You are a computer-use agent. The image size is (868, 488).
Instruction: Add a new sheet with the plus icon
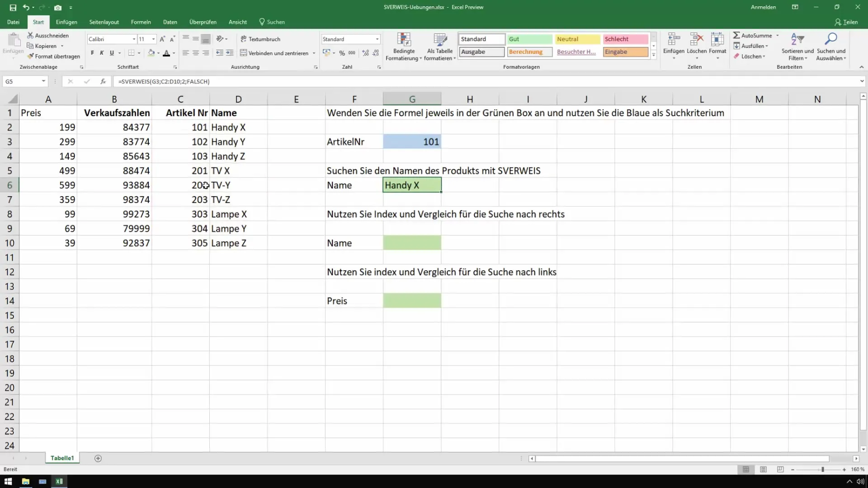(x=98, y=458)
